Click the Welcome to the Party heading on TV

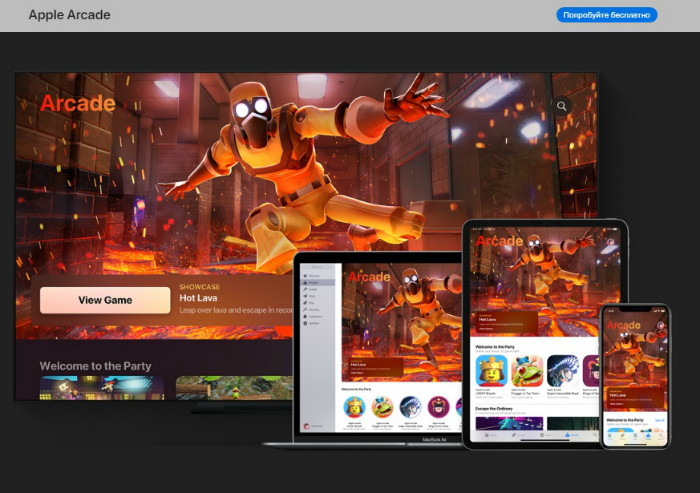96,366
